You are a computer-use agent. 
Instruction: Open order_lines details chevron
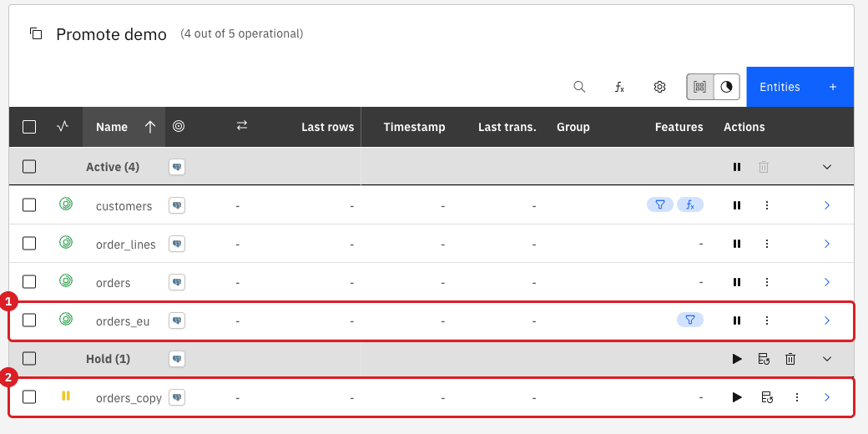coord(827,244)
